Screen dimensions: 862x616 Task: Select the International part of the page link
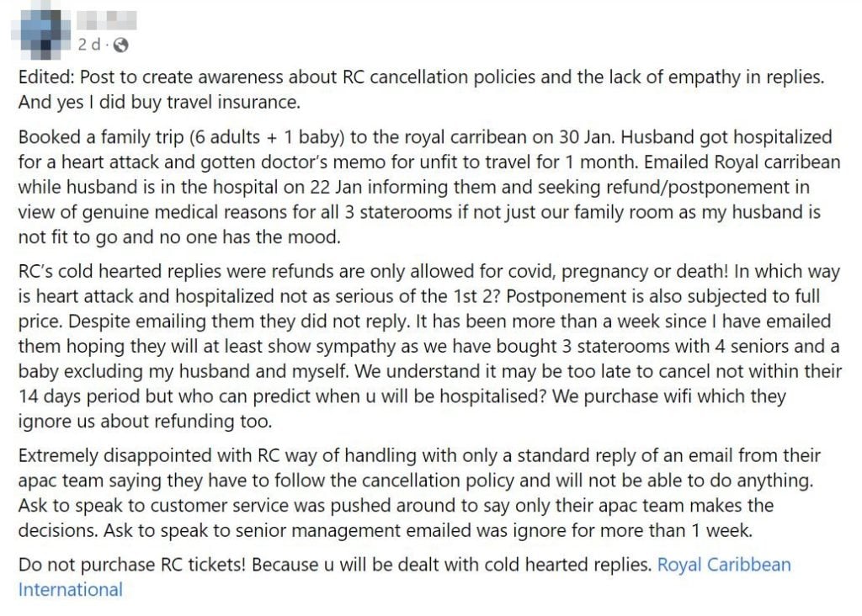coord(71,589)
